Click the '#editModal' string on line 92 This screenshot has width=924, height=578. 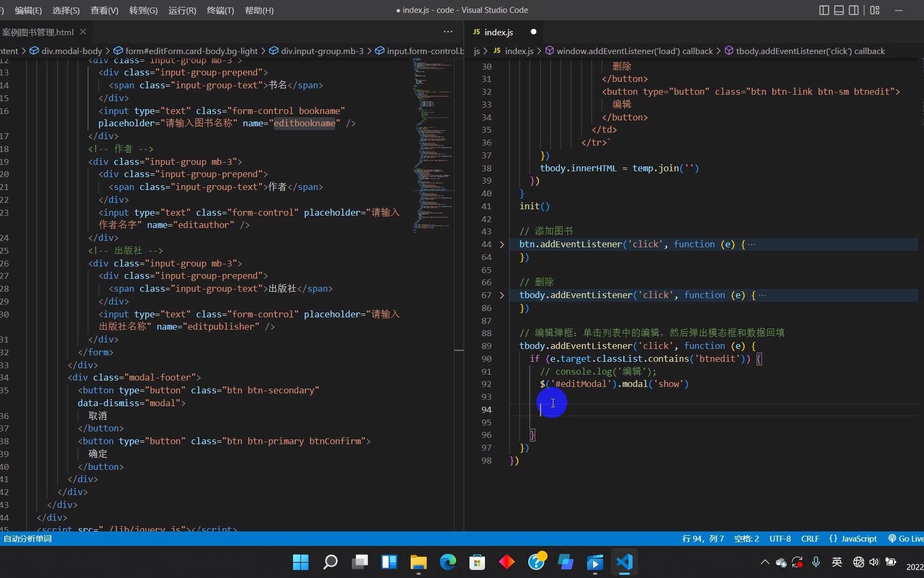581,384
